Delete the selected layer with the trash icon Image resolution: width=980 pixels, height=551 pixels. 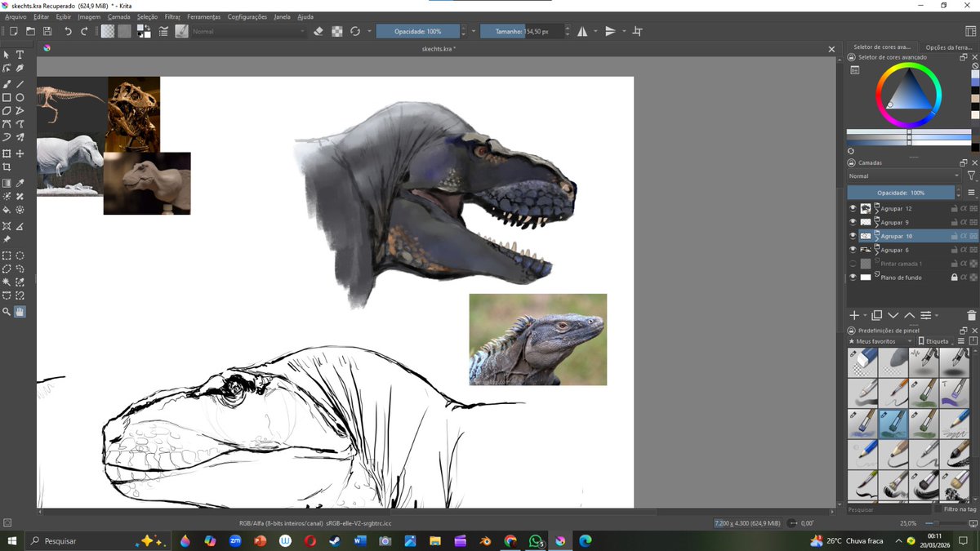(972, 315)
